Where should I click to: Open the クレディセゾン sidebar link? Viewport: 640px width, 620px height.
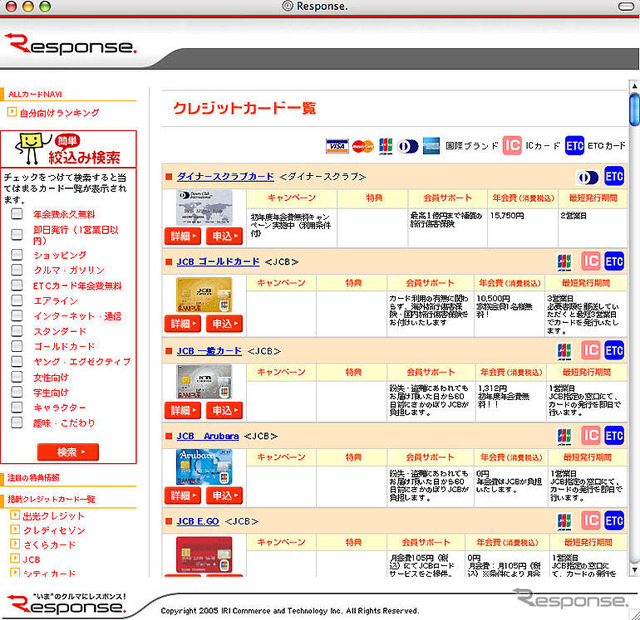click(54, 531)
